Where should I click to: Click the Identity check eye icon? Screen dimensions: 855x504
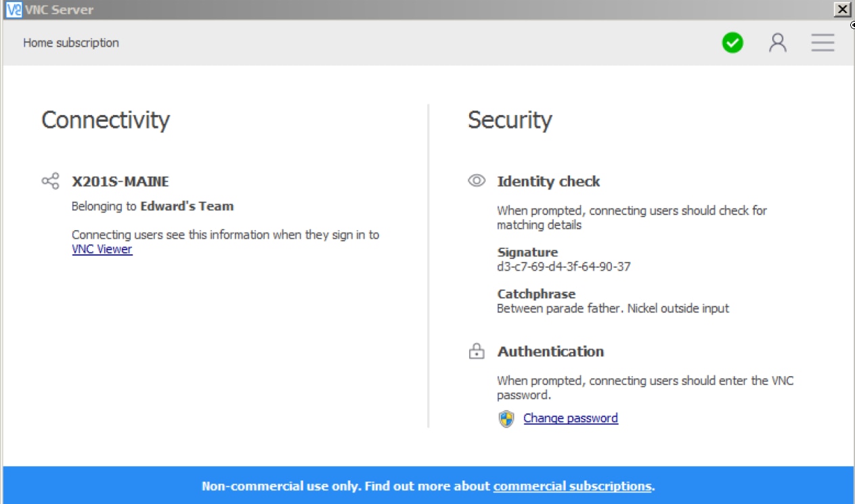pos(477,180)
